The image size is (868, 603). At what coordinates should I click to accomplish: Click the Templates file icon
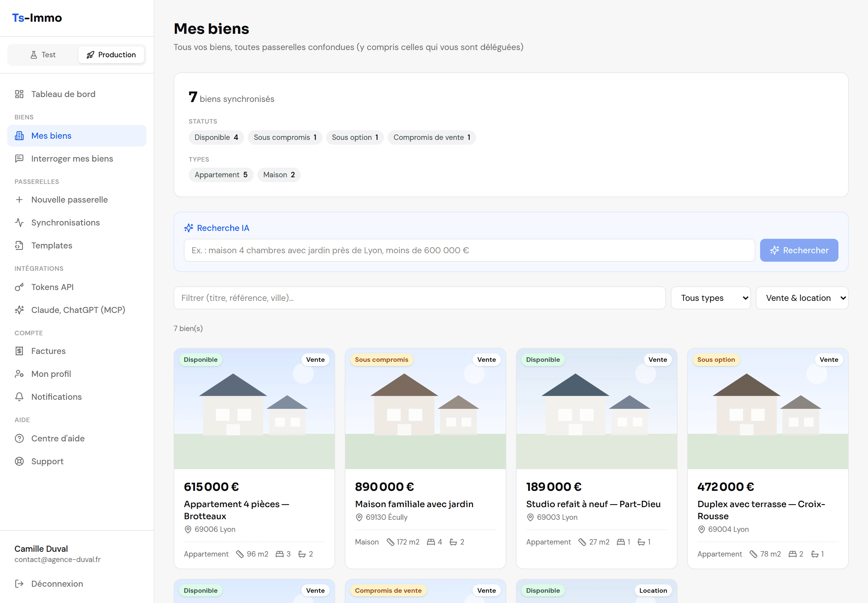pyautogui.click(x=19, y=246)
